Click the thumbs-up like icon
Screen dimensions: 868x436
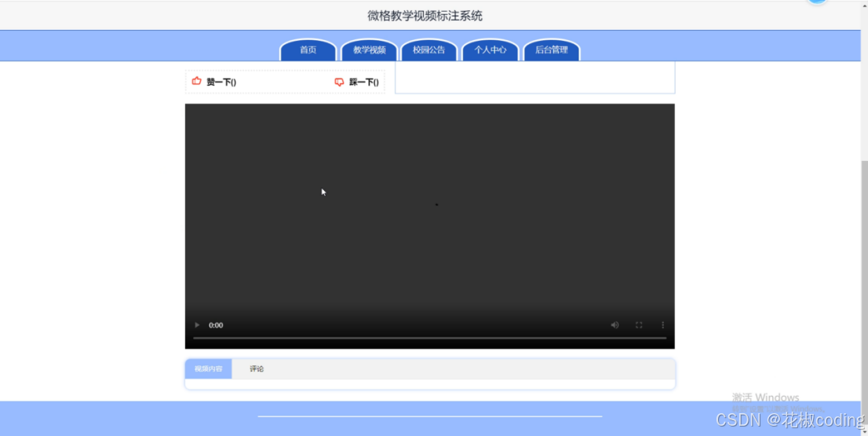point(196,82)
